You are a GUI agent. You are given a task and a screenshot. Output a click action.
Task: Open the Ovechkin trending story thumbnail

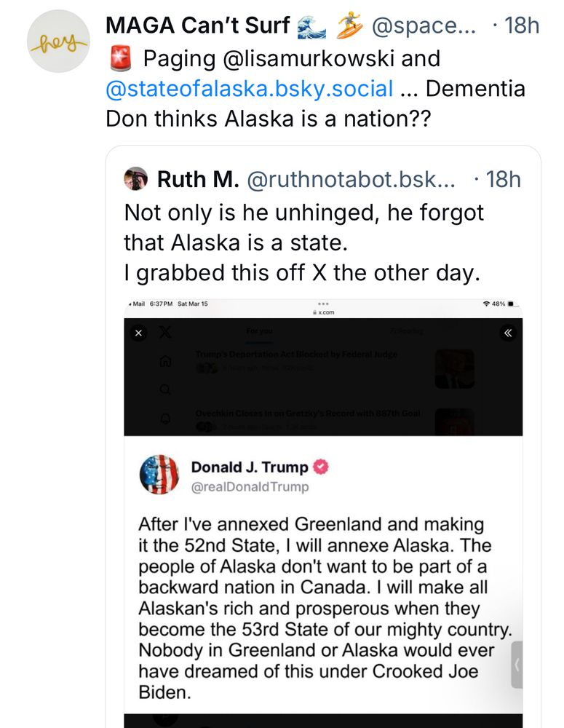tap(454, 422)
